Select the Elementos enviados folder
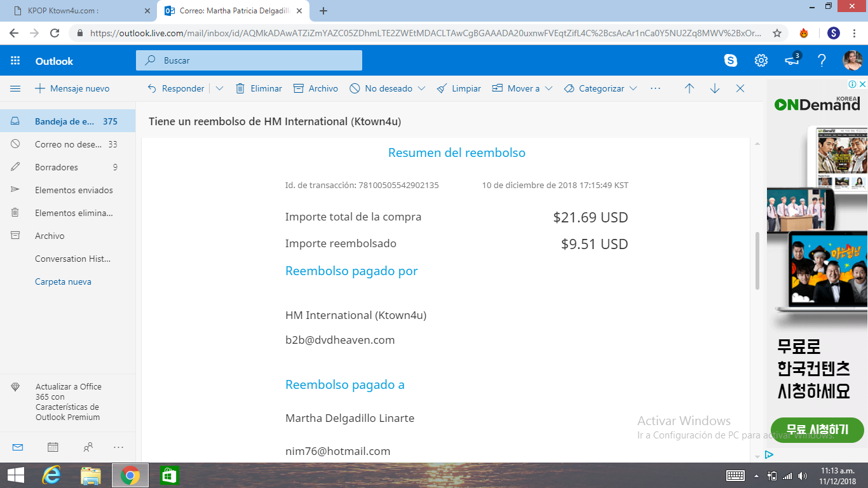868x488 pixels. 74,190
